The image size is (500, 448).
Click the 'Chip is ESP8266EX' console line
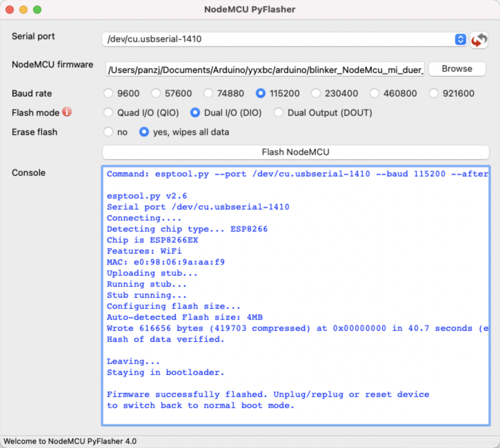click(x=152, y=240)
